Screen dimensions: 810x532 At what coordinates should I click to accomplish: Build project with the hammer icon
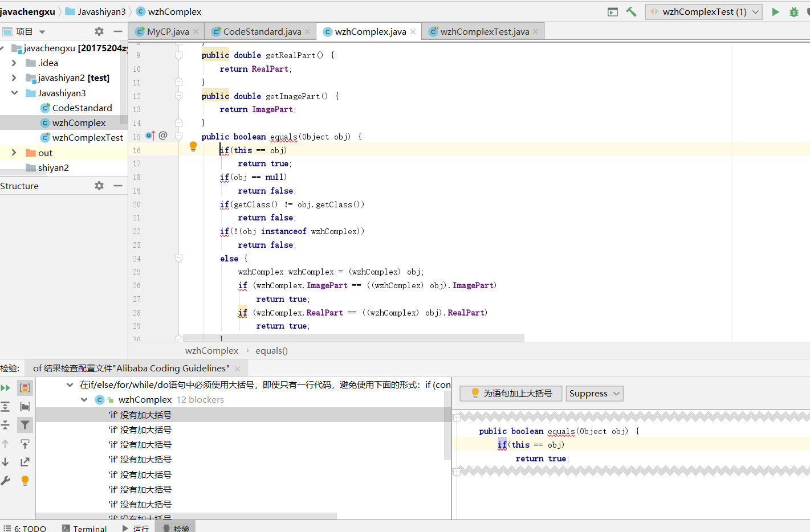click(631, 11)
